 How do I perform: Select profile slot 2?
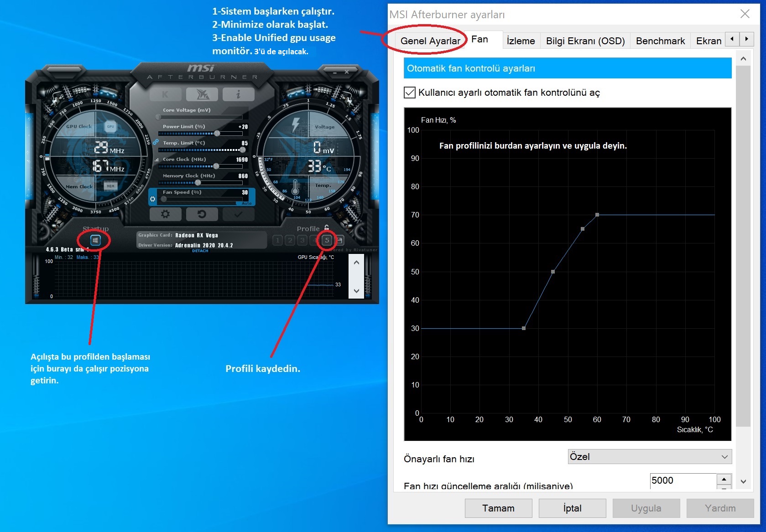click(290, 240)
